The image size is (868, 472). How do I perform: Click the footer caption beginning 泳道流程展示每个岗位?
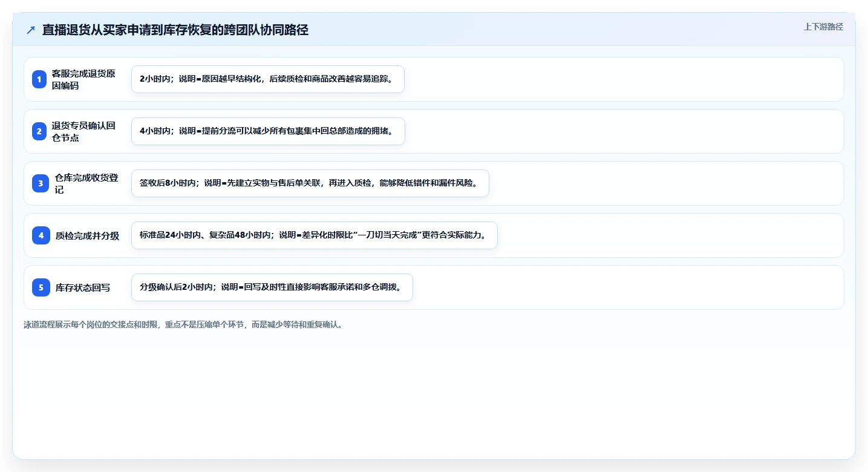pyautogui.click(x=184, y=324)
